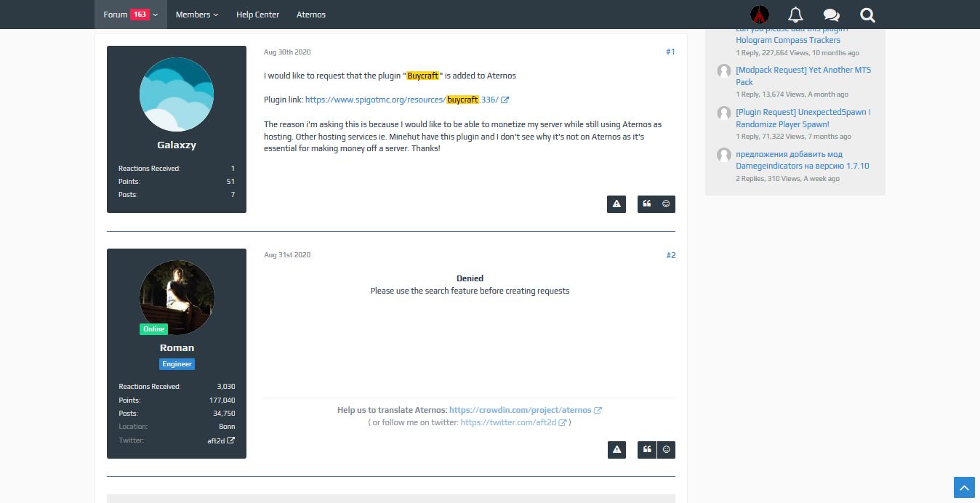980x503 pixels.
Task: Open Galaxzy's user profile name
Action: coord(177,145)
